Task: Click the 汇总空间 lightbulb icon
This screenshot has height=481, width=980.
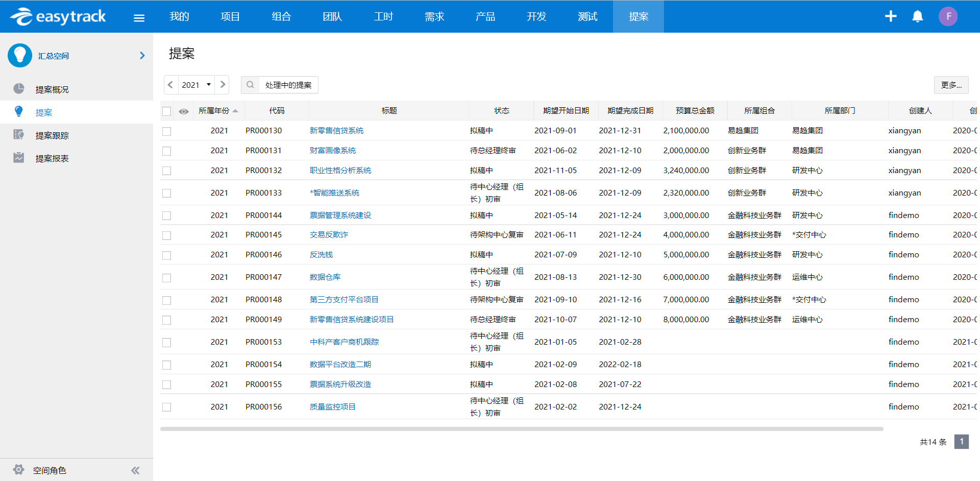Action: pyautogui.click(x=20, y=55)
